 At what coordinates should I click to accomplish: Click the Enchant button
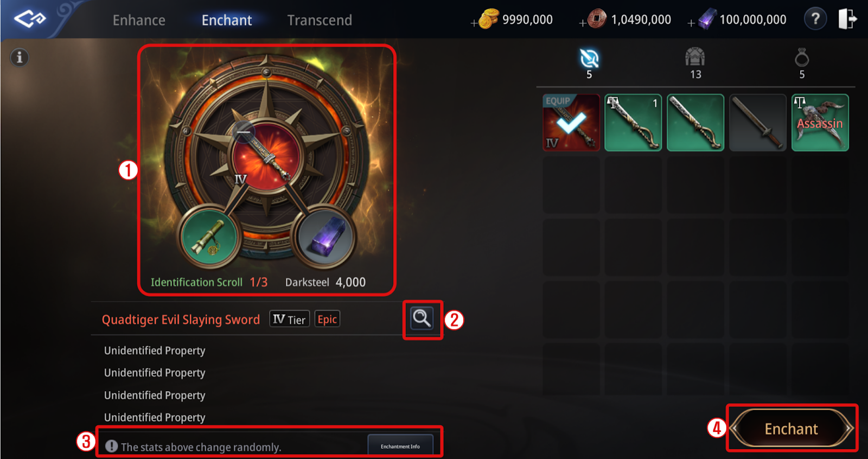click(792, 429)
